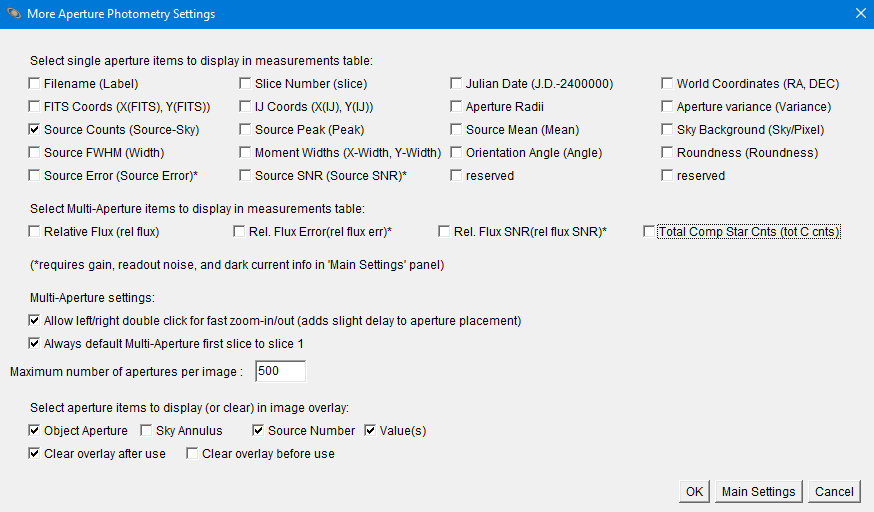Enable World Coordinates (RA, DEC)
The width and height of the screenshot is (874, 512).
[x=668, y=84]
